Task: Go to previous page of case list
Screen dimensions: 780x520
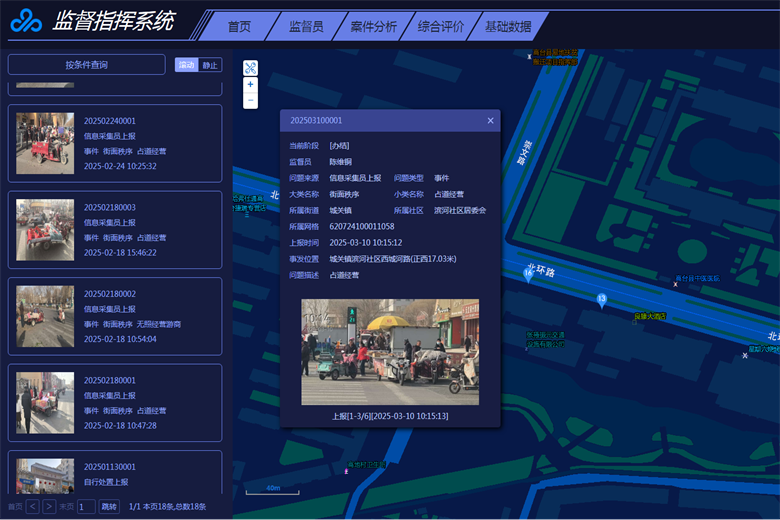Action: [33, 507]
